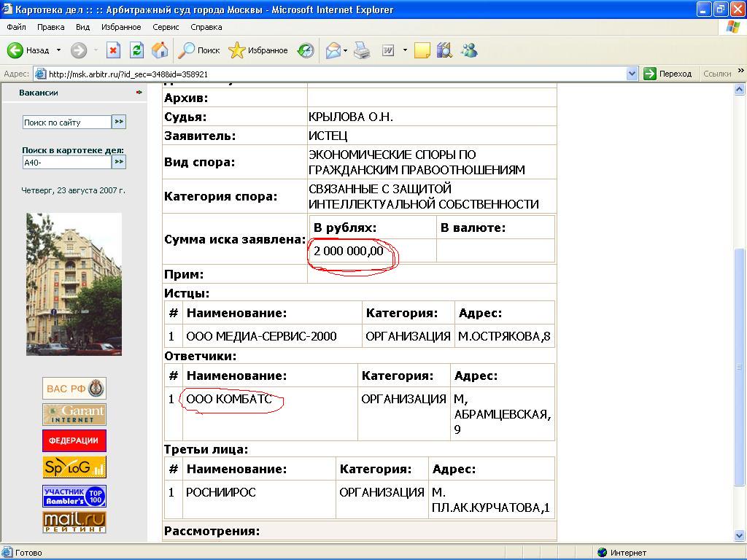Open the Mail envelope icon
The height and width of the screenshot is (560, 747).
(333, 50)
